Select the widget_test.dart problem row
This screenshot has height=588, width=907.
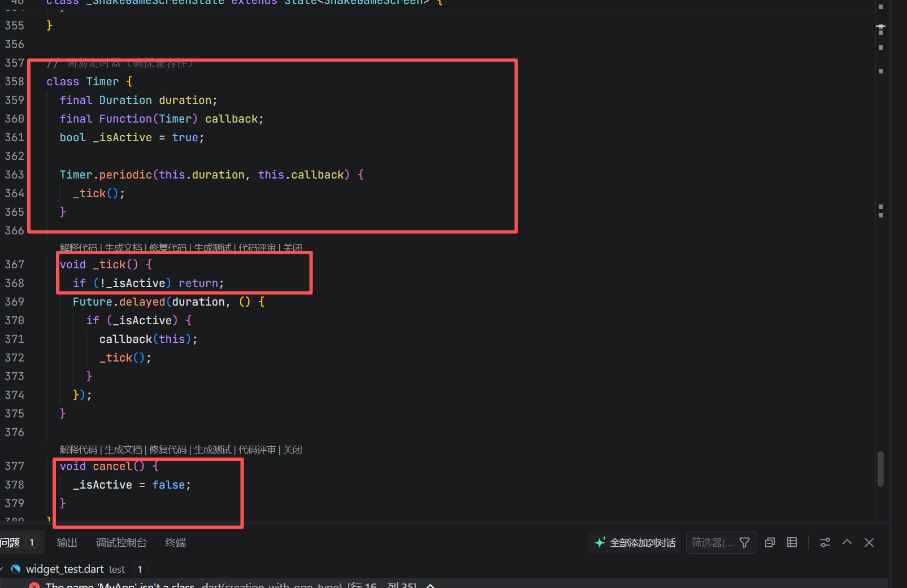[x=444, y=569]
